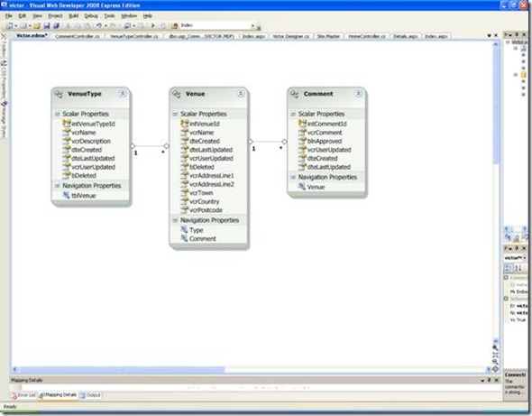Select bDeleted property in VenueType entity
Screen dimensions: 532x416
[80, 176]
